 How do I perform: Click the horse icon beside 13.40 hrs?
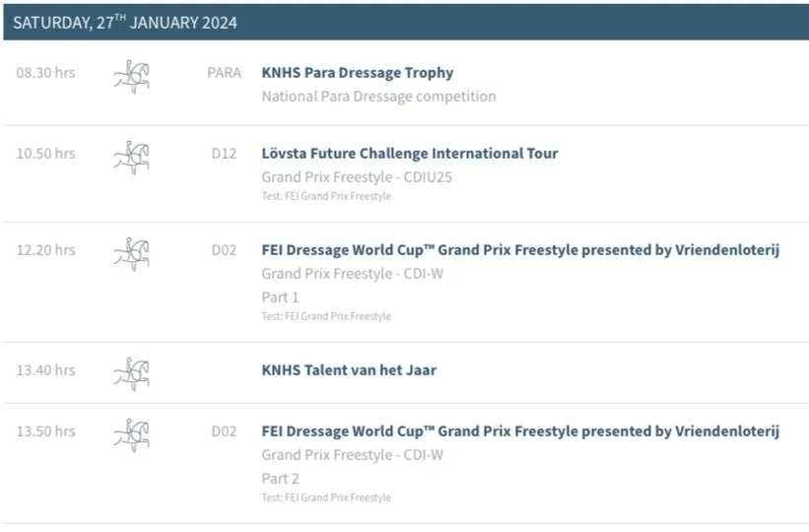(x=132, y=374)
